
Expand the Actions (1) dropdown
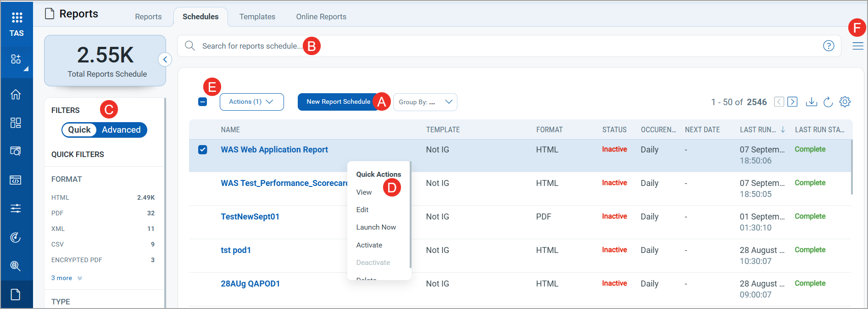pyautogui.click(x=251, y=102)
